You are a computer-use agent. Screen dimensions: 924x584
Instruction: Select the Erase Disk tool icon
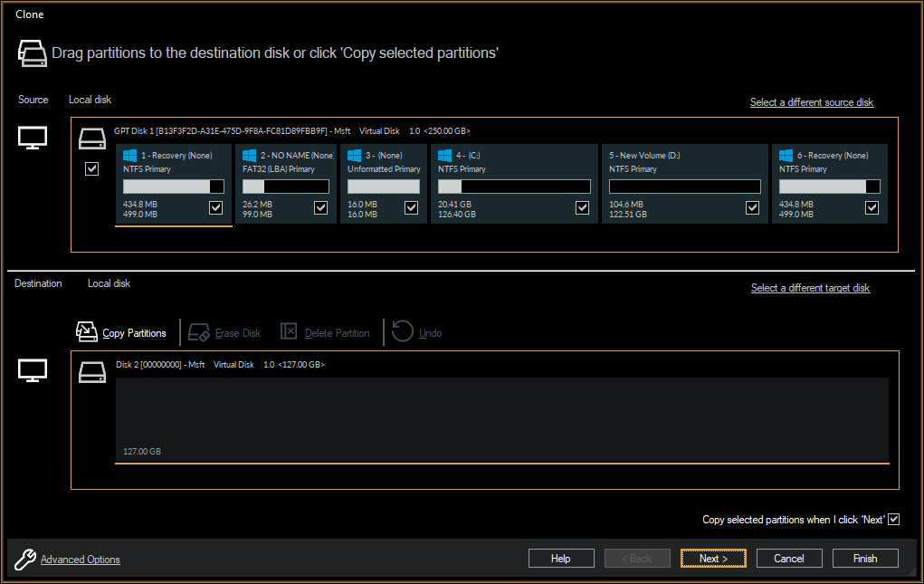tap(199, 331)
